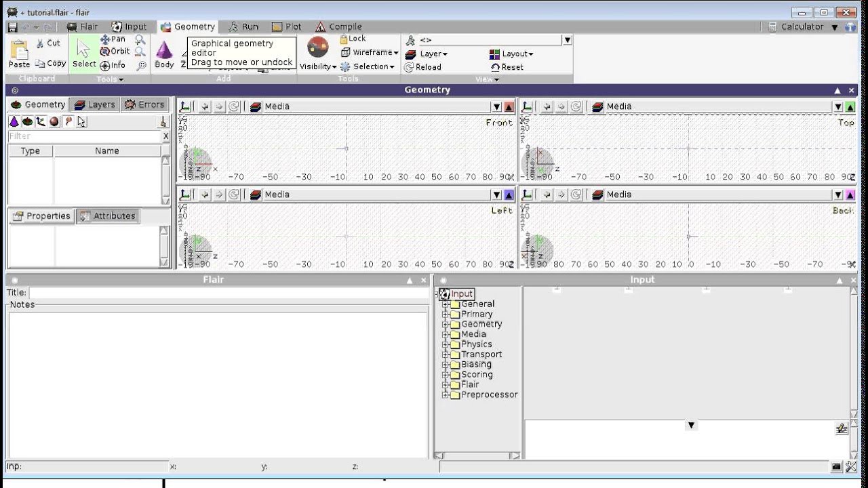Toggle the Lock option
Screen dimensions: 868x488
[353, 39]
